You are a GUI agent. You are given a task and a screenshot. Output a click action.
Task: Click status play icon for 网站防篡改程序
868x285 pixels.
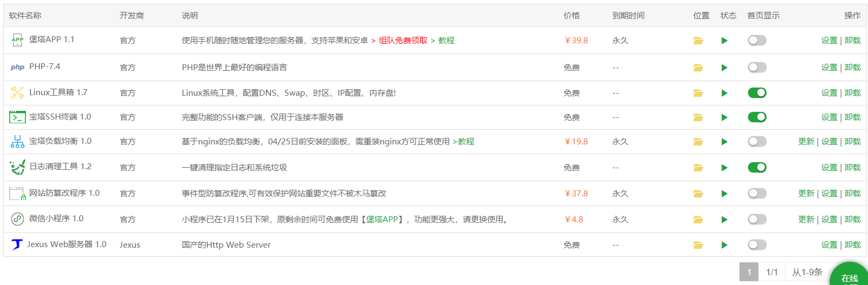tap(724, 194)
